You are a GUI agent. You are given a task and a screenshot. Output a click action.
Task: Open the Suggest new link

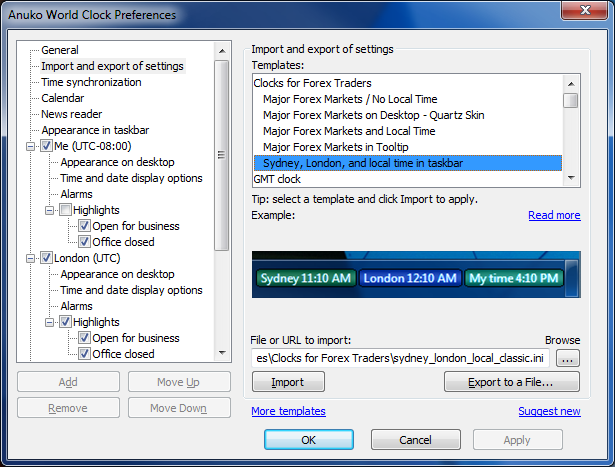point(549,411)
